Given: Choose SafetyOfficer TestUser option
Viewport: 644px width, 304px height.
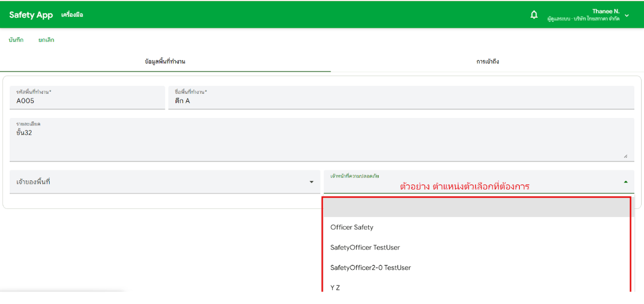Looking at the screenshot, I should pyautogui.click(x=365, y=247).
